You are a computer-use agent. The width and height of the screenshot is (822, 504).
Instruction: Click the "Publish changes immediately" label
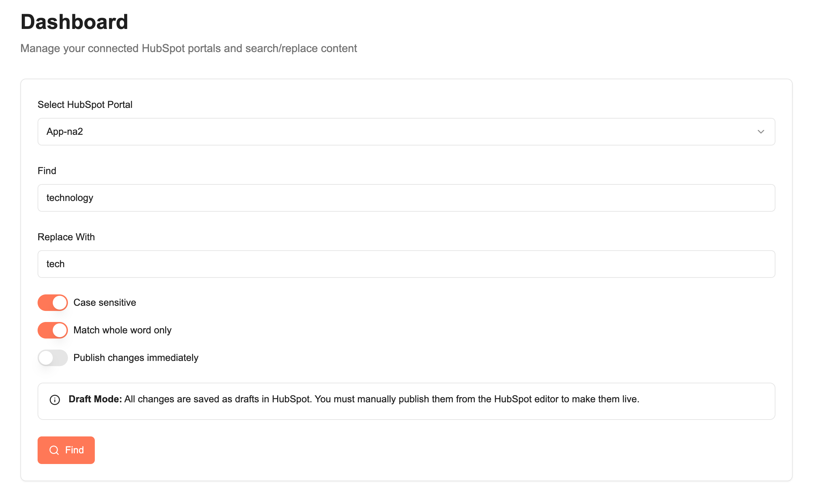point(136,358)
